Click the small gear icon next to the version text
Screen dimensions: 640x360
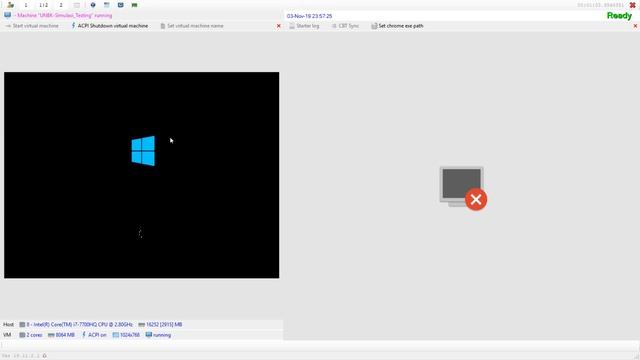tap(44, 356)
